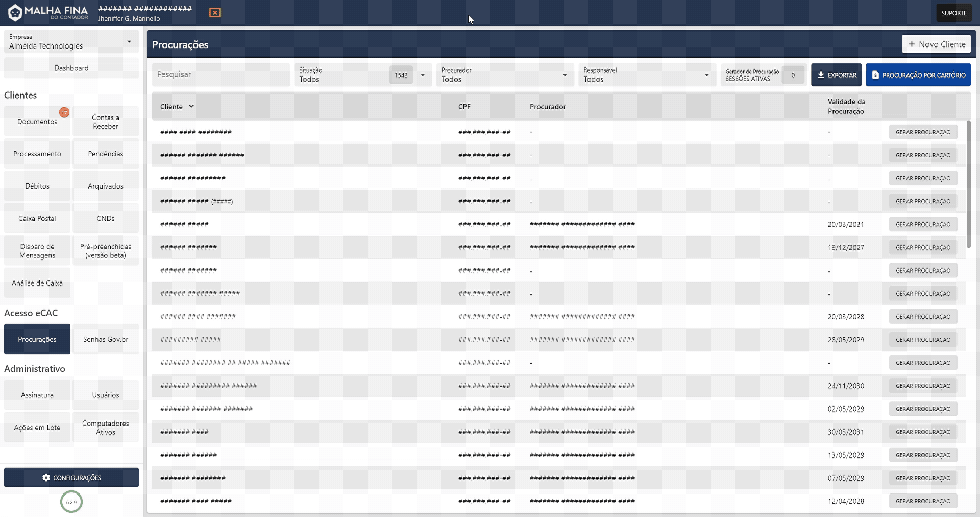Screen dimensions: 980x517
Task: Click the 1543 count badge in Situação
Action: (x=401, y=75)
